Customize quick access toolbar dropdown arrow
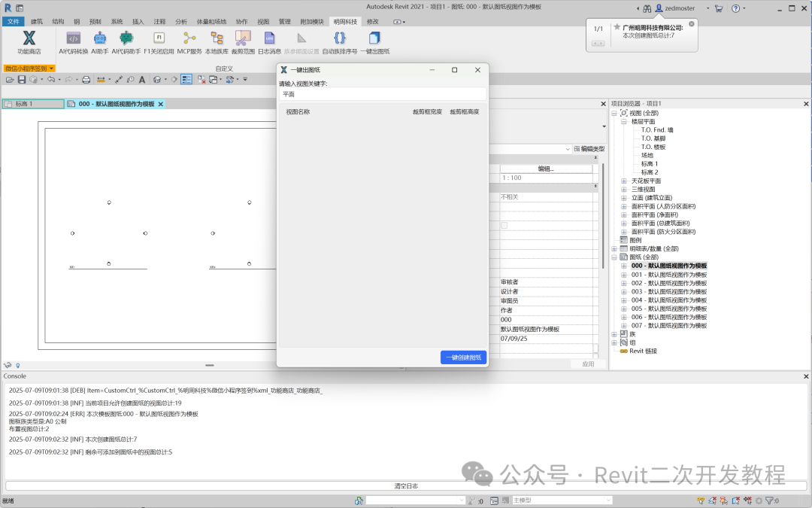 point(245,79)
